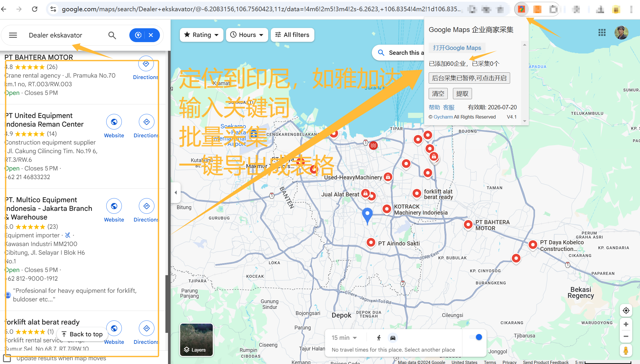
Task: Click the 清空 button in extension popup
Action: (438, 94)
